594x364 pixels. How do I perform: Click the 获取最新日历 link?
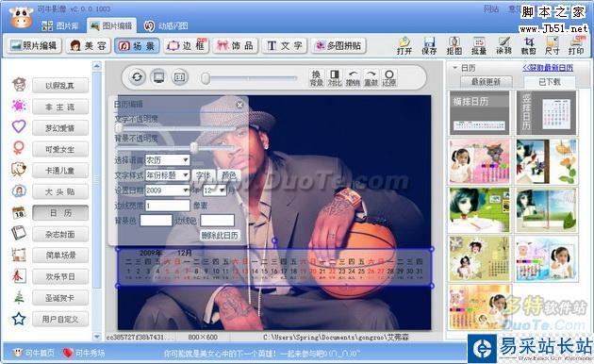548,68
